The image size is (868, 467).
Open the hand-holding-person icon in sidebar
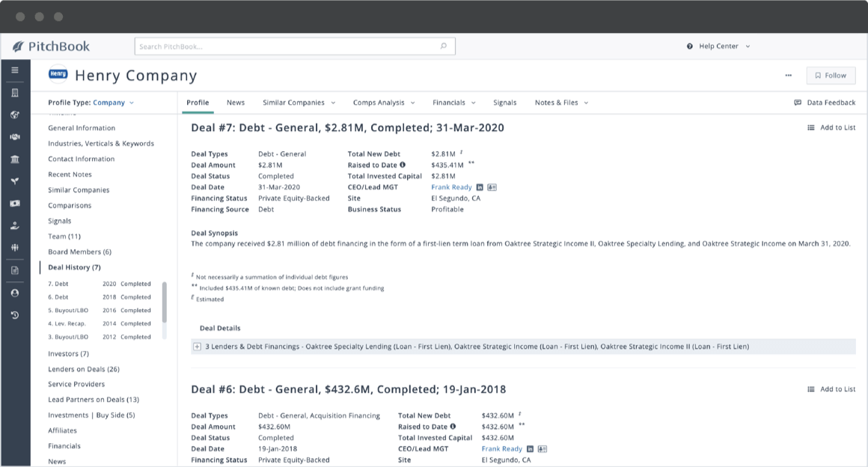15,225
